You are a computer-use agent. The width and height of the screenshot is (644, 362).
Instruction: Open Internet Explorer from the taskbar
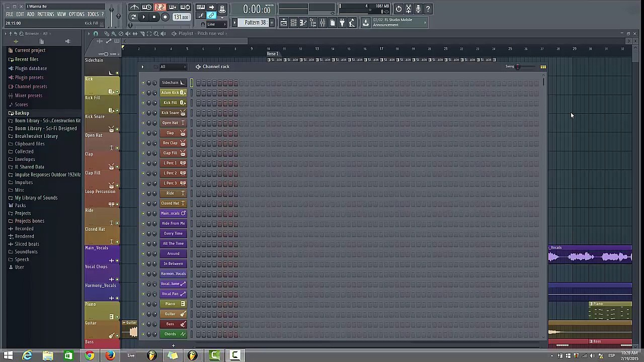pos(27,356)
